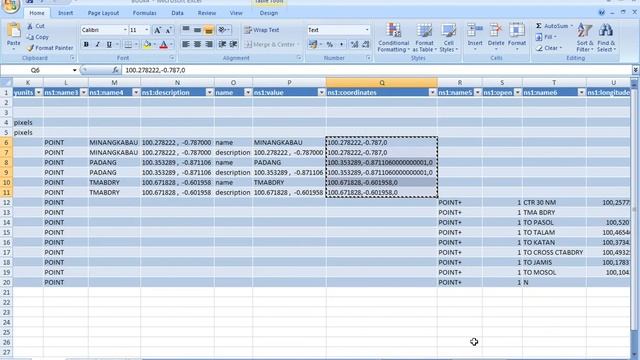Image resolution: width=640 pixels, height=360 pixels.
Task: Open Sort & Filter menu
Action: pyautogui.click(x=585, y=38)
